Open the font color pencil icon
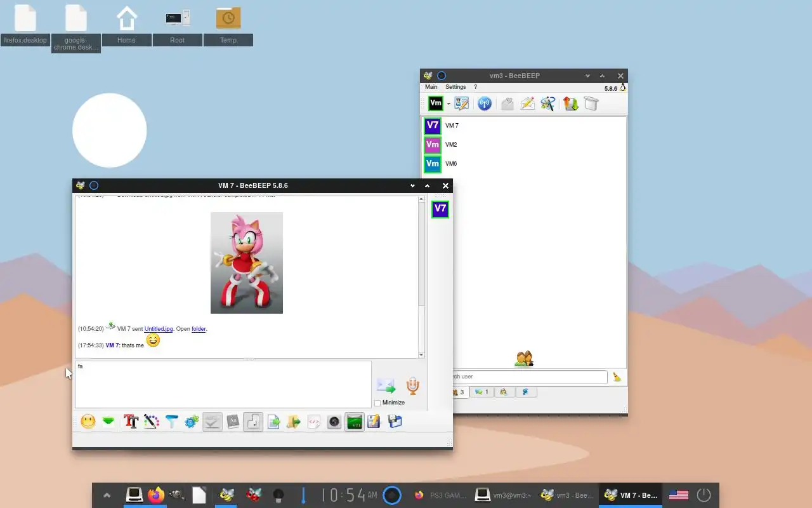The width and height of the screenshot is (812, 508). (x=152, y=422)
